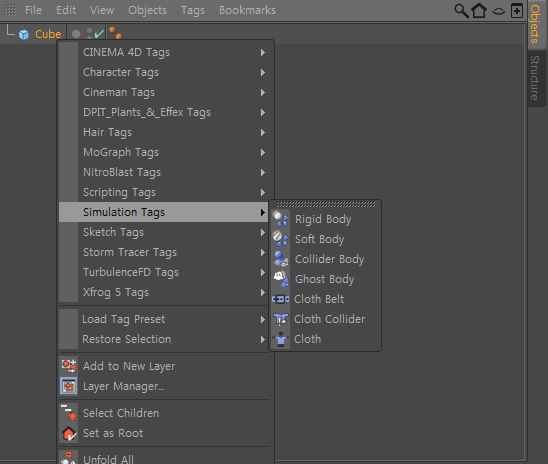Choose Select Children text

[x=121, y=413]
